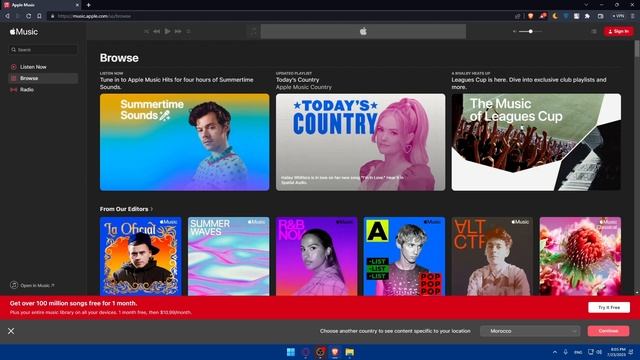Open the R&B Now playlist cover
This screenshot has height=360, width=640.
click(316, 256)
